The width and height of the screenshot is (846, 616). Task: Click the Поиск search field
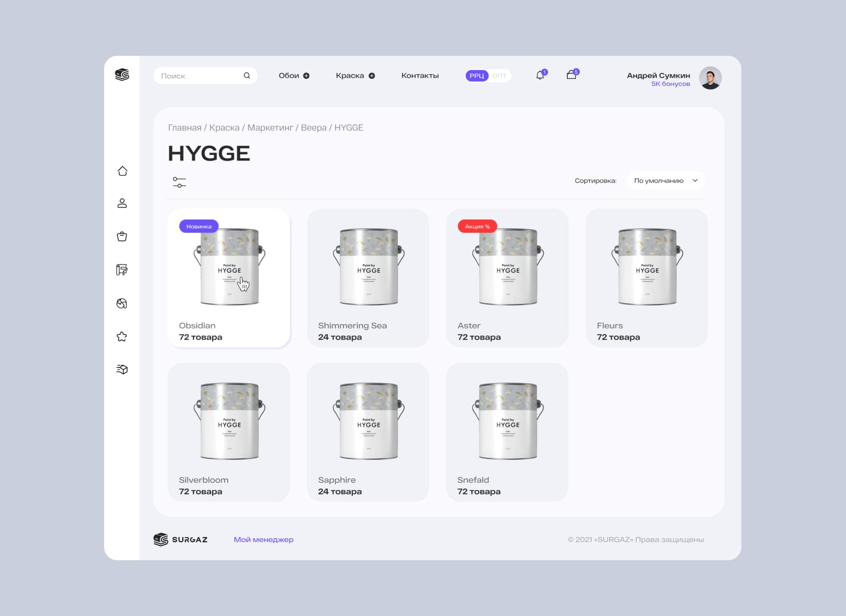tap(200, 76)
